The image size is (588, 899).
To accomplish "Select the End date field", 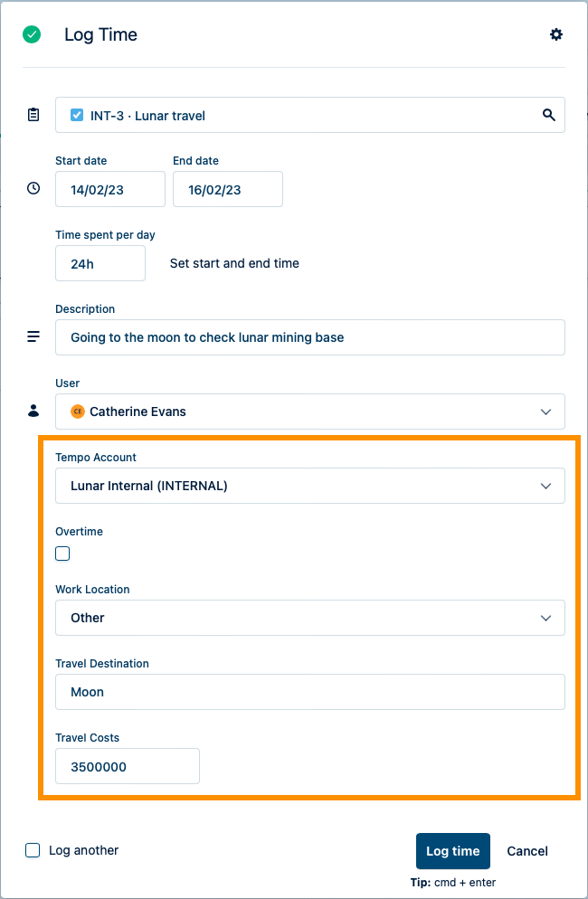I will click(x=227, y=189).
